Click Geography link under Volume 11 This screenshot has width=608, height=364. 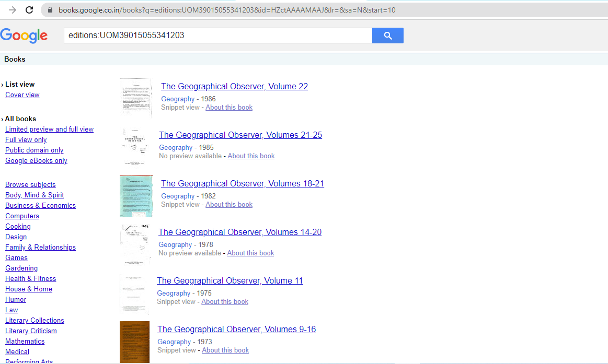[x=174, y=293]
